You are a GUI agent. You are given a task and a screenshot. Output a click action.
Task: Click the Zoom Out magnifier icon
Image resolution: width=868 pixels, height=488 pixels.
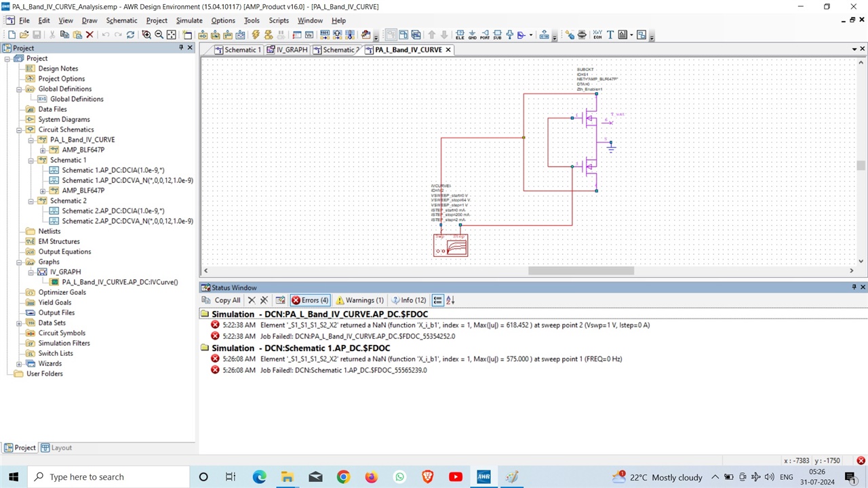point(159,35)
